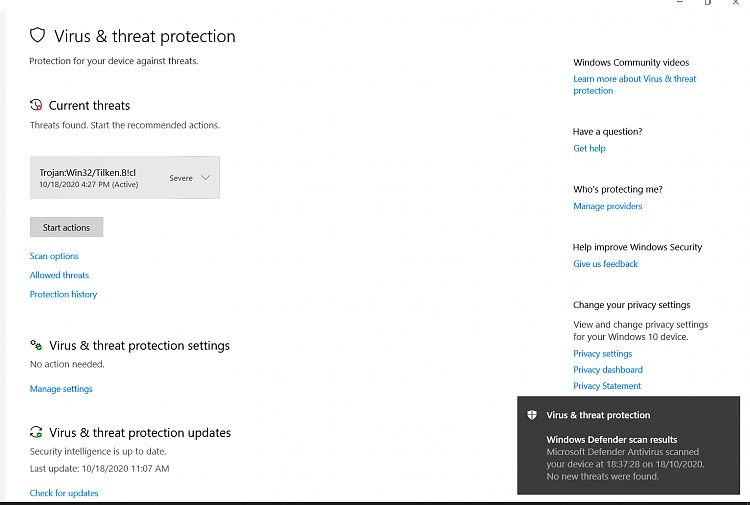Screen dimensions: 750x505
Task: Click the Last update 10/18/2020 11:07 AM text
Action: [99, 469]
